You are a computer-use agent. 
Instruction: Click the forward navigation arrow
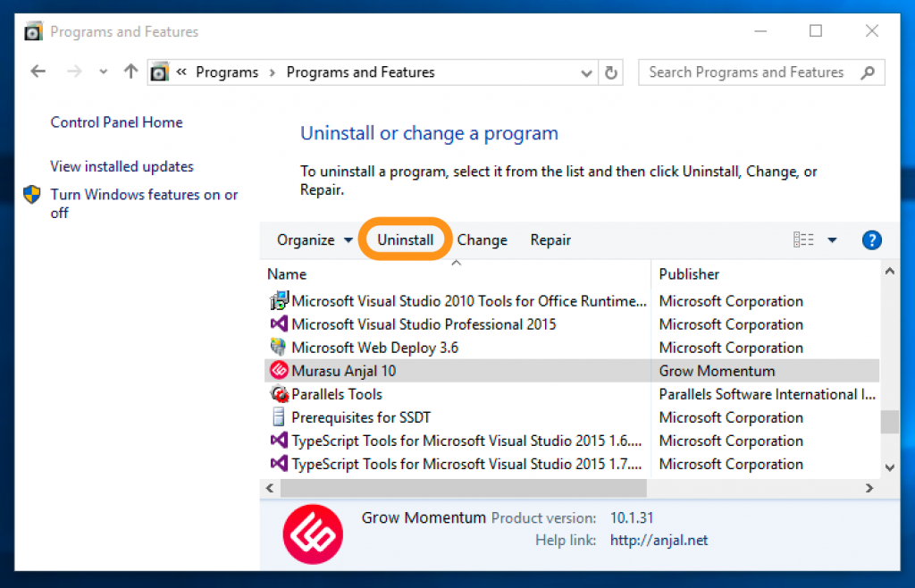(74, 71)
